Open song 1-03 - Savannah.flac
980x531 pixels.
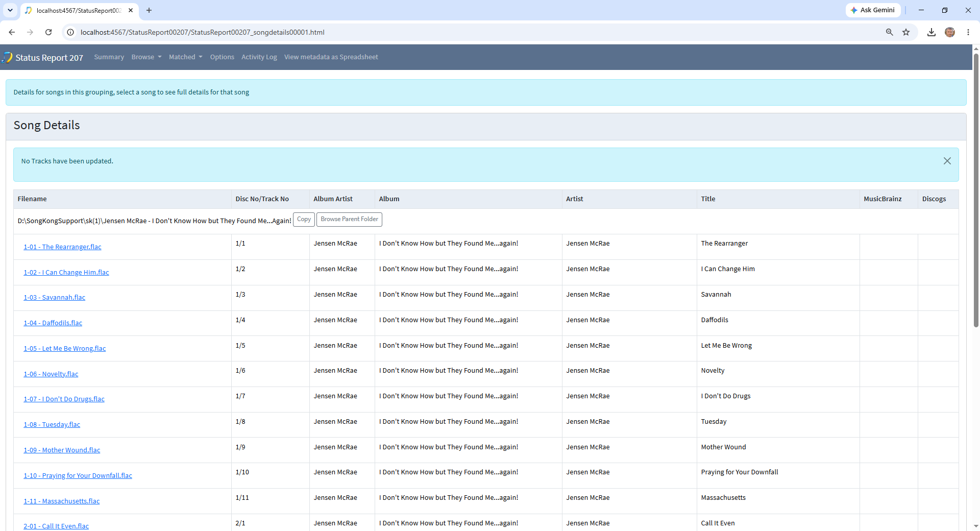[x=55, y=298]
